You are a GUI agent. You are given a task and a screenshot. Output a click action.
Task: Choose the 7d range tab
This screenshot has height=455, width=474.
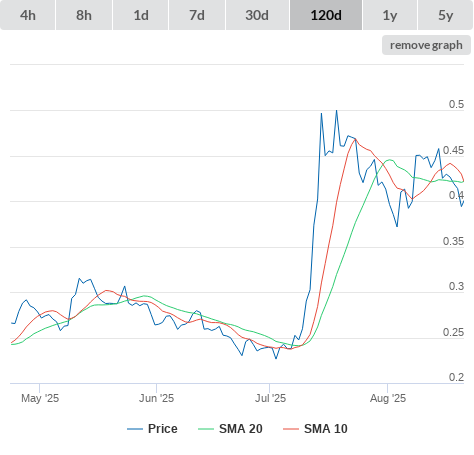tap(197, 15)
